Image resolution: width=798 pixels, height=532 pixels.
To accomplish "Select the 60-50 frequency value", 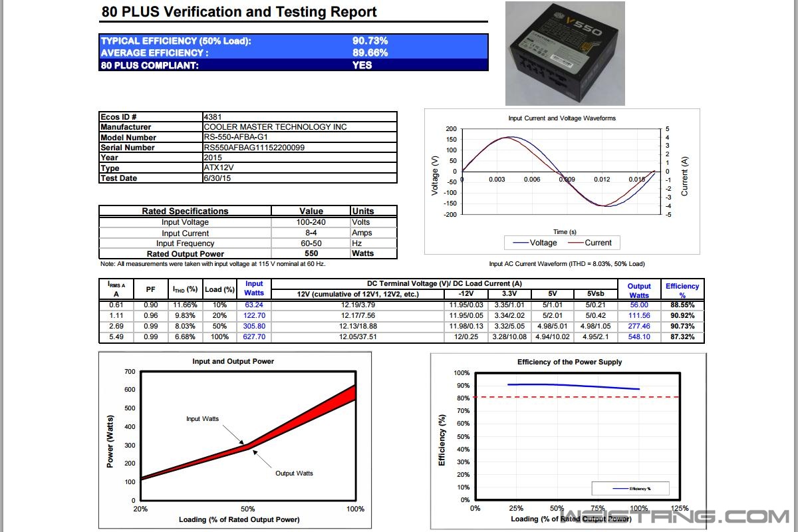I will (x=311, y=243).
